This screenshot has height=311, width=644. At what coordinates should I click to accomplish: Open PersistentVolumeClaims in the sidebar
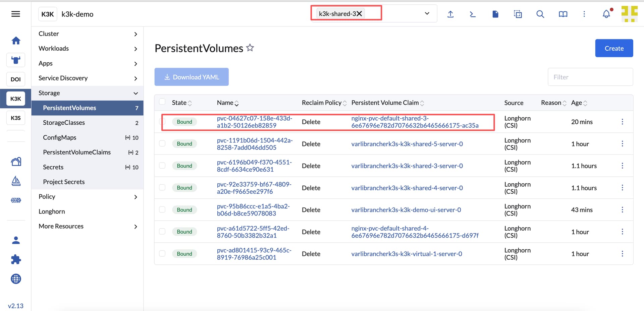[x=77, y=152]
